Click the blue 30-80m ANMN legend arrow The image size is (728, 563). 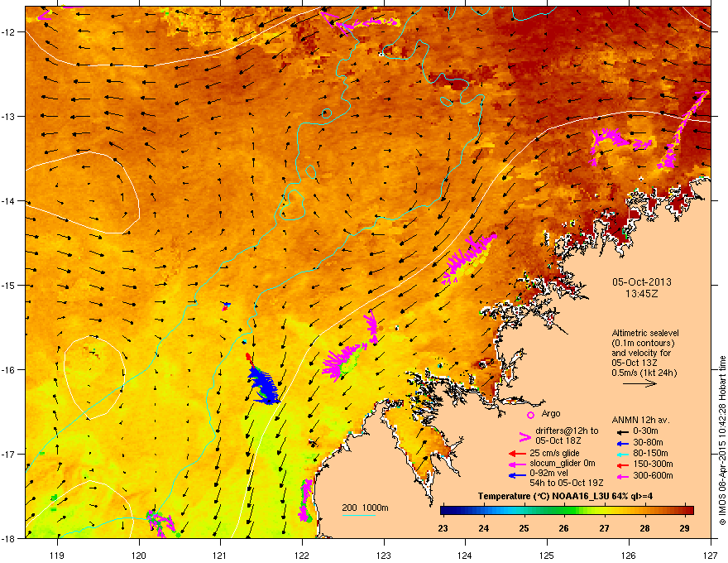[x=621, y=443]
